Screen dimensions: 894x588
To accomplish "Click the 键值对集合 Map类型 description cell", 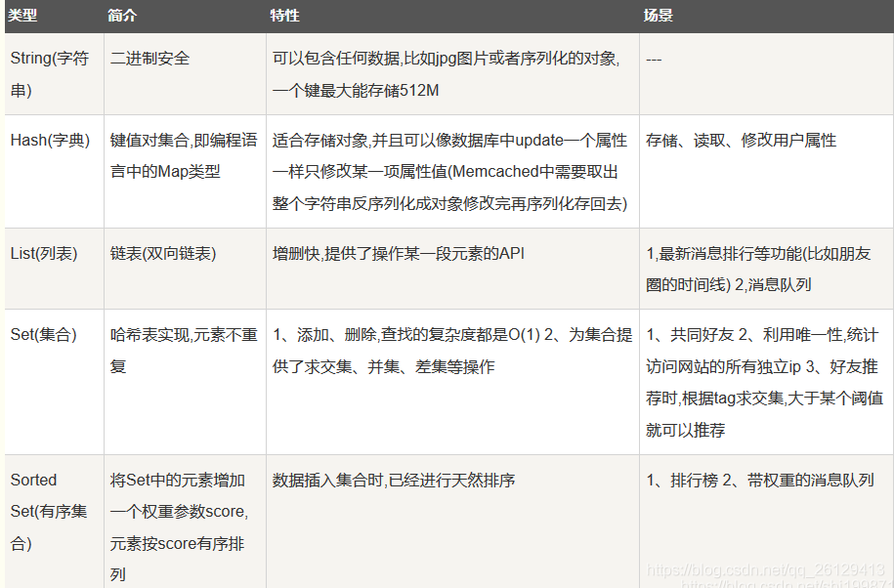I will (185, 172).
